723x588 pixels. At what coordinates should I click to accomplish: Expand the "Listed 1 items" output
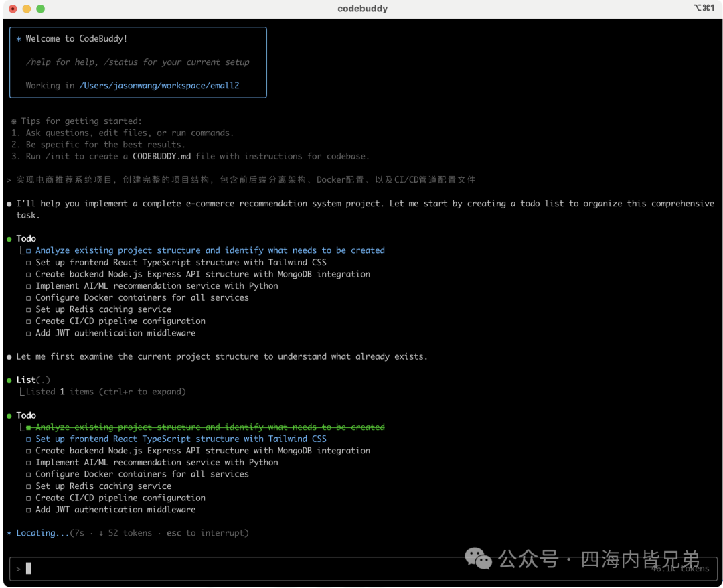(x=106, y=392)
